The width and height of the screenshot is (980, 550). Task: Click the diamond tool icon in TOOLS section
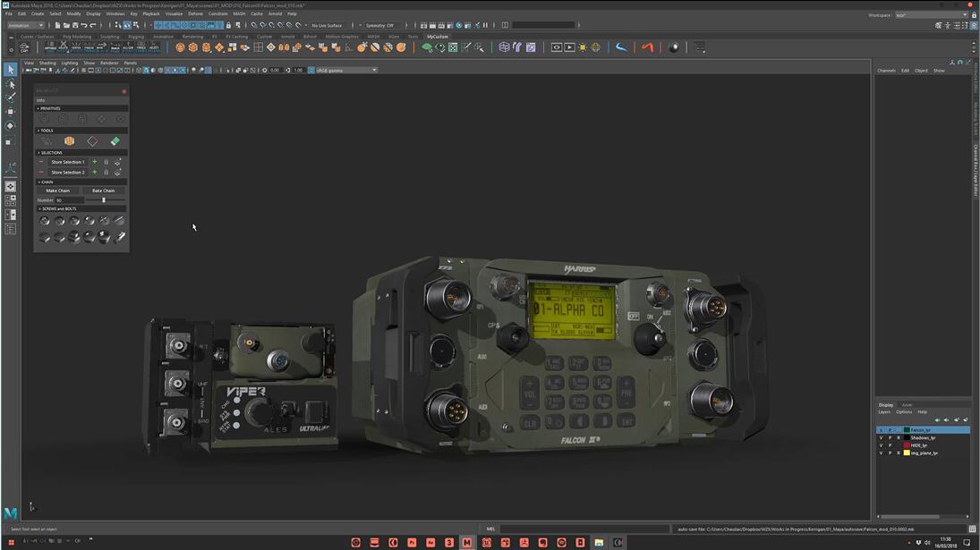(92, 141)
